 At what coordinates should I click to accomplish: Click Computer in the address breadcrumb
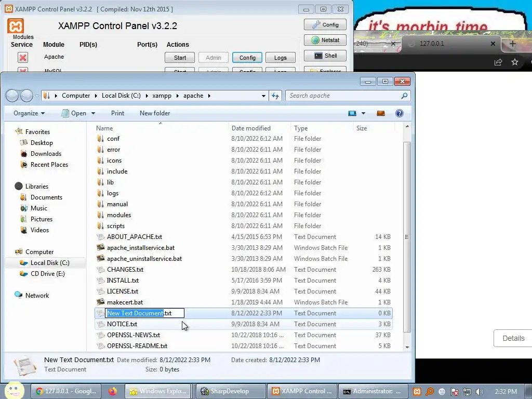tap(76, 96)
